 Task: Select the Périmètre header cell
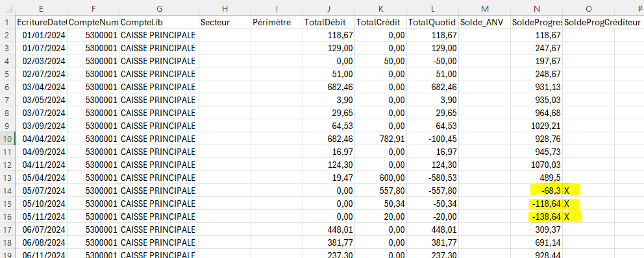point(277,23)
